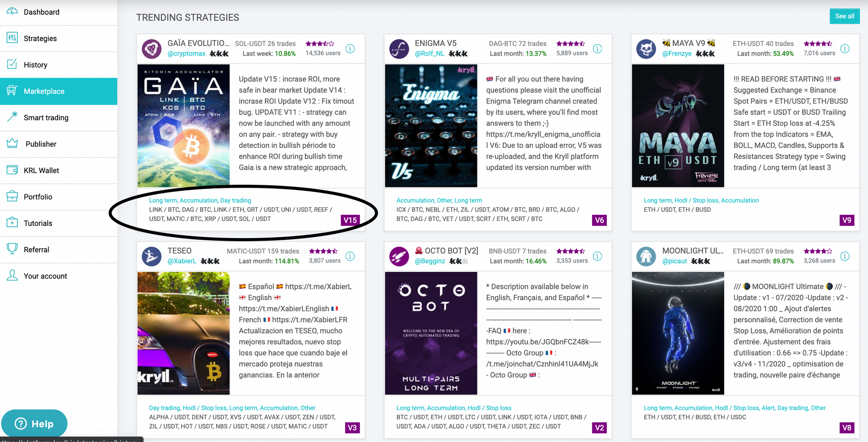Click the V15 version badge

coord(350,220)
